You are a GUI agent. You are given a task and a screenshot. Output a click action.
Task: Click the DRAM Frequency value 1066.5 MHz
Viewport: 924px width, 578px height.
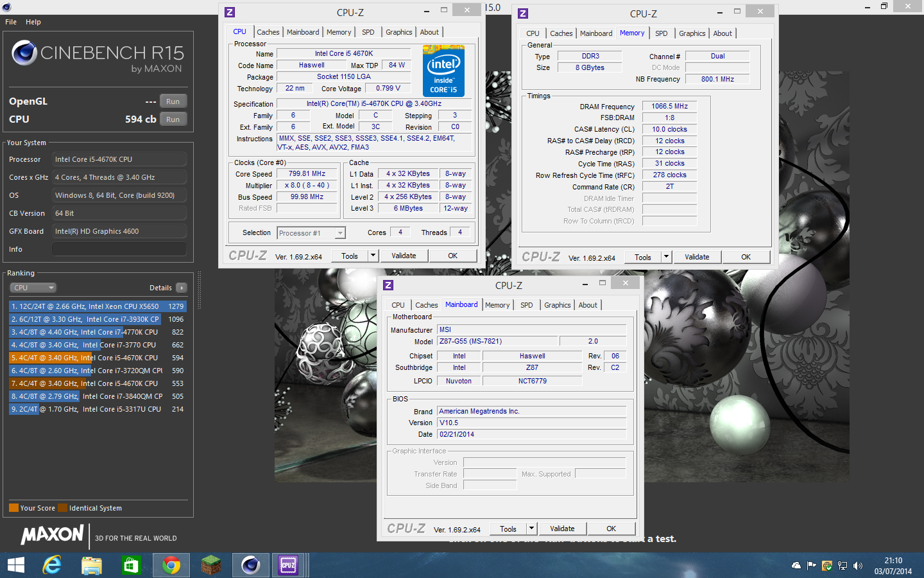coord(669,107)
